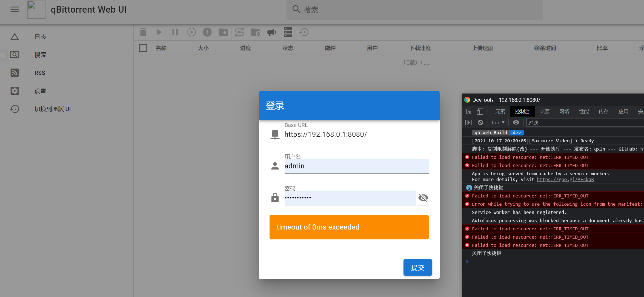The width and height of the screenshot is (644, 297).
Task: Reannounce torrent using the megaphone icon
Action: tap(271, 32)
